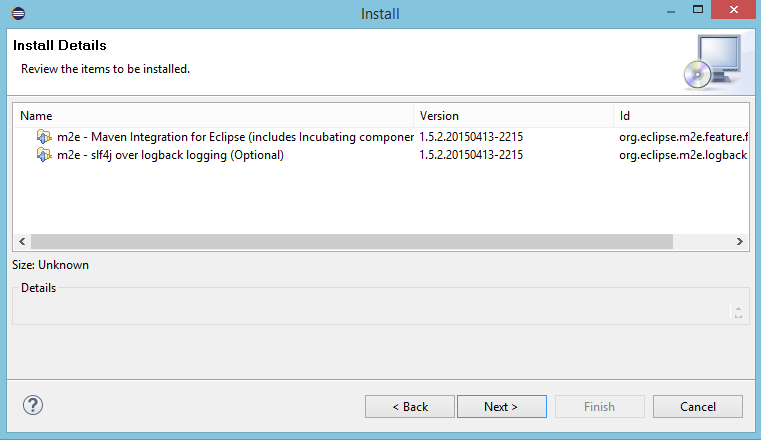
Task: Minimize the Install window
Action: [671, 11]
